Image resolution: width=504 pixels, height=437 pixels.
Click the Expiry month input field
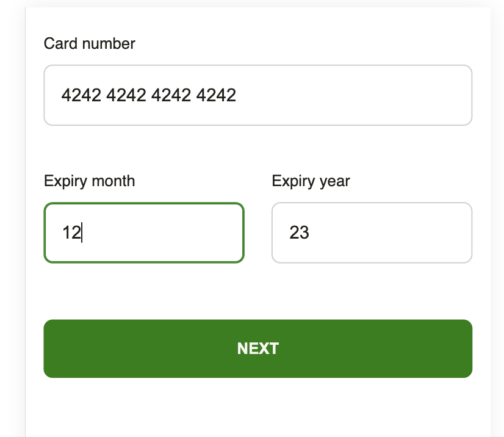click(x=144, y=233)
